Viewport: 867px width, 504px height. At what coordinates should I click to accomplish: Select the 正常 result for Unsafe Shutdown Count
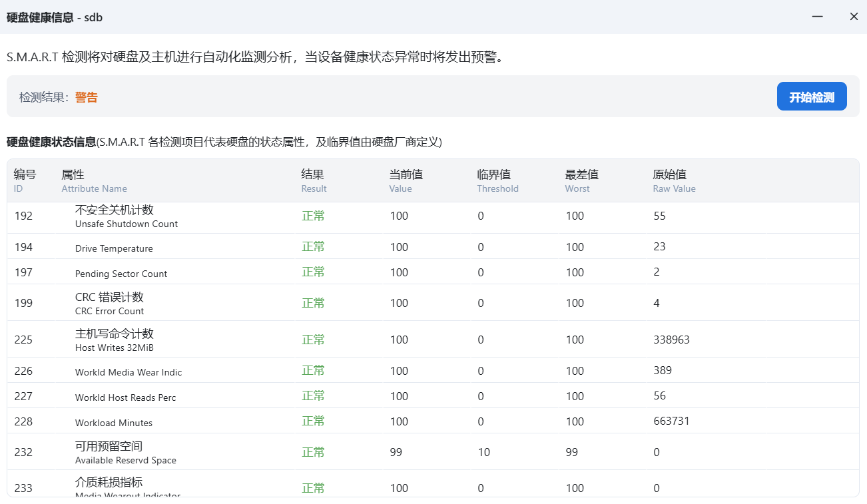click(313, 216)
